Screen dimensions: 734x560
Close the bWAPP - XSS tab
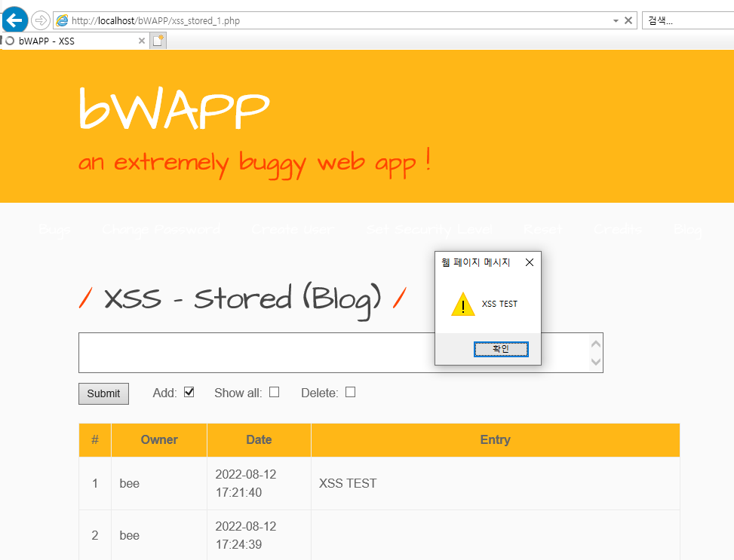coord(141,41)
